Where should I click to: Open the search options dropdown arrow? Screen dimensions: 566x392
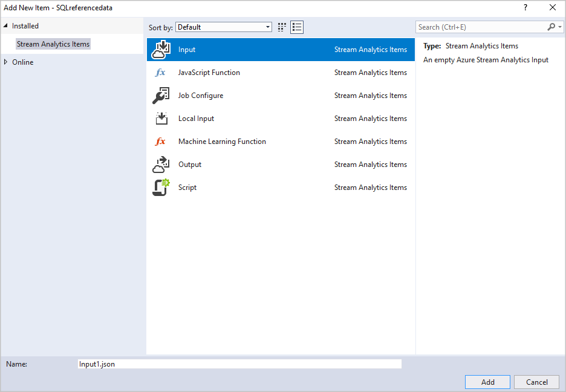[559, 27]
